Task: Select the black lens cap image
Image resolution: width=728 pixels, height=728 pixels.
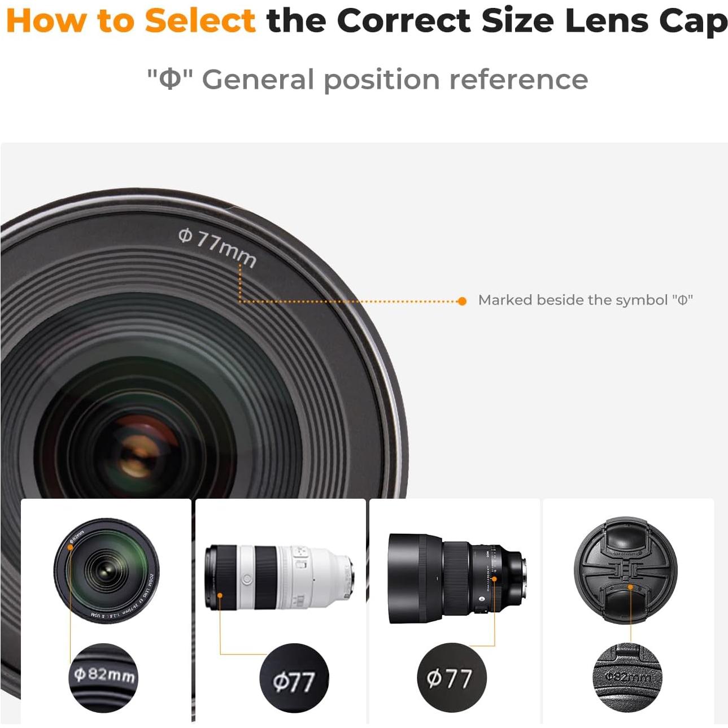Action: 625,570
